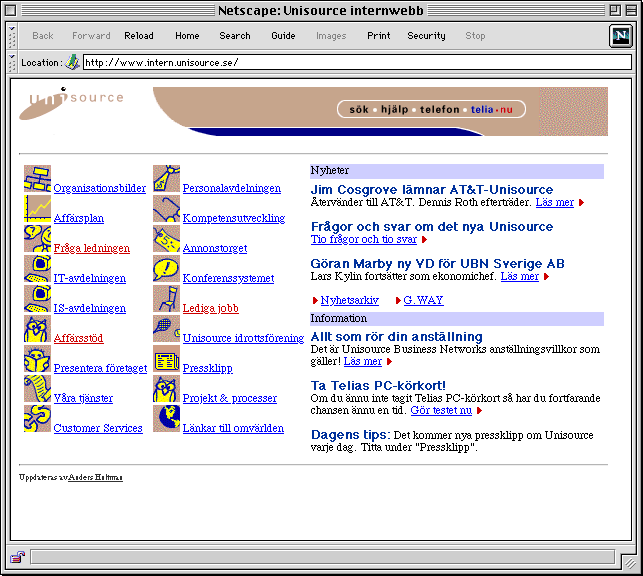Open Läs mer for Jim Cosgrove news

(x=554, y=202)
